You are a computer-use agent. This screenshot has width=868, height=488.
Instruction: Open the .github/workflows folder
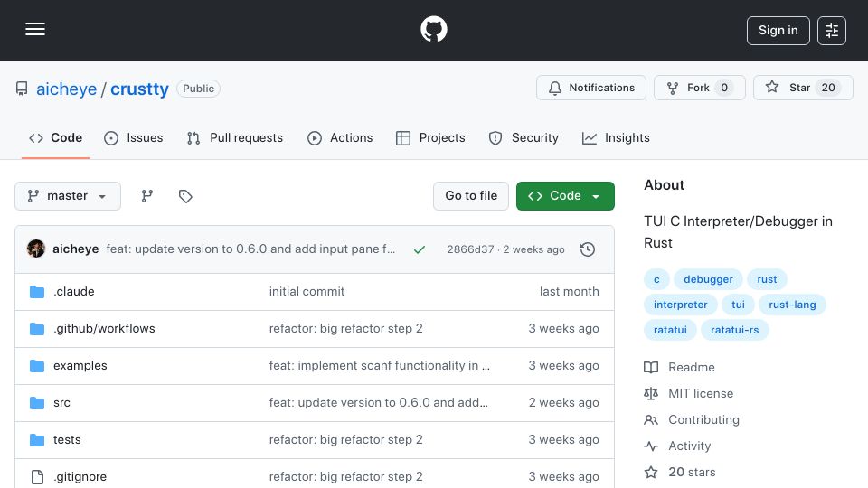(x=104, y=329)
